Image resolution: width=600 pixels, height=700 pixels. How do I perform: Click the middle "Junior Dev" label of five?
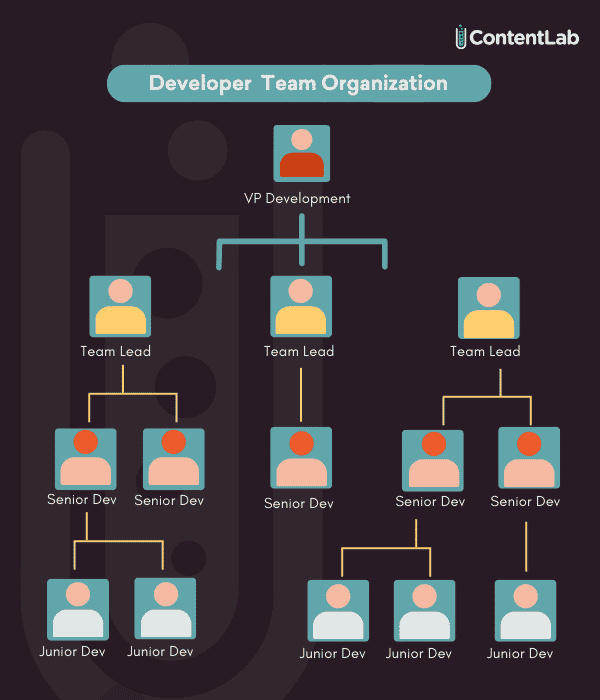coord(333,654)
